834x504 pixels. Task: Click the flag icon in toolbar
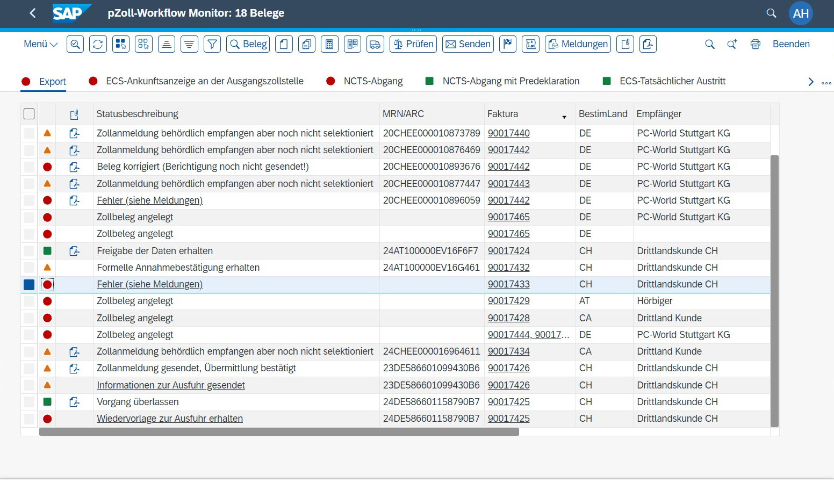507,44
